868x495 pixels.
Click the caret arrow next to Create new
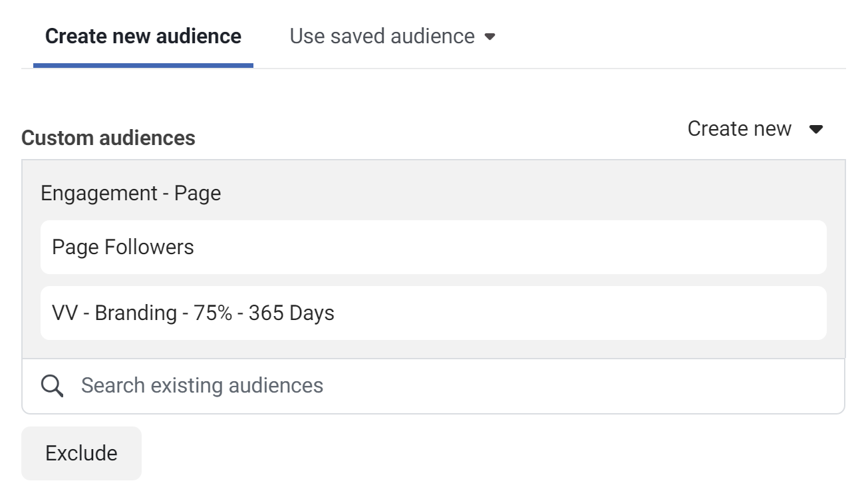816,129
